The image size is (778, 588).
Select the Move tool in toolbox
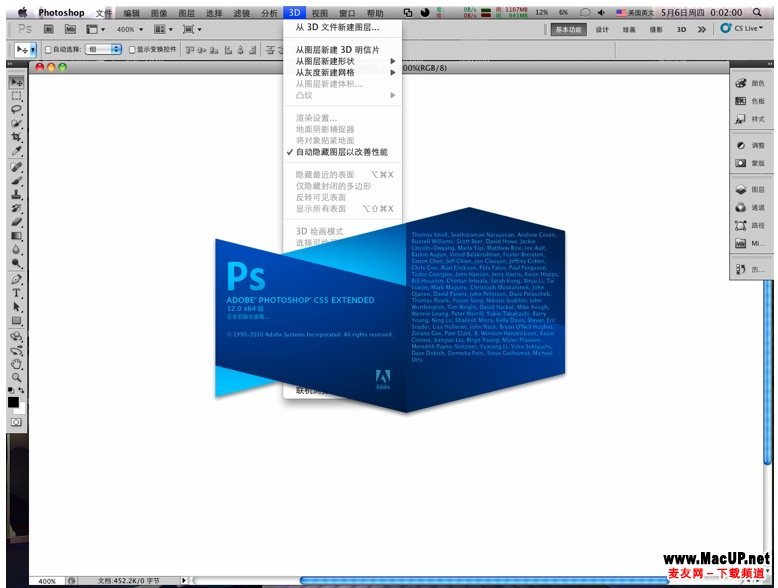click(16, 82)
